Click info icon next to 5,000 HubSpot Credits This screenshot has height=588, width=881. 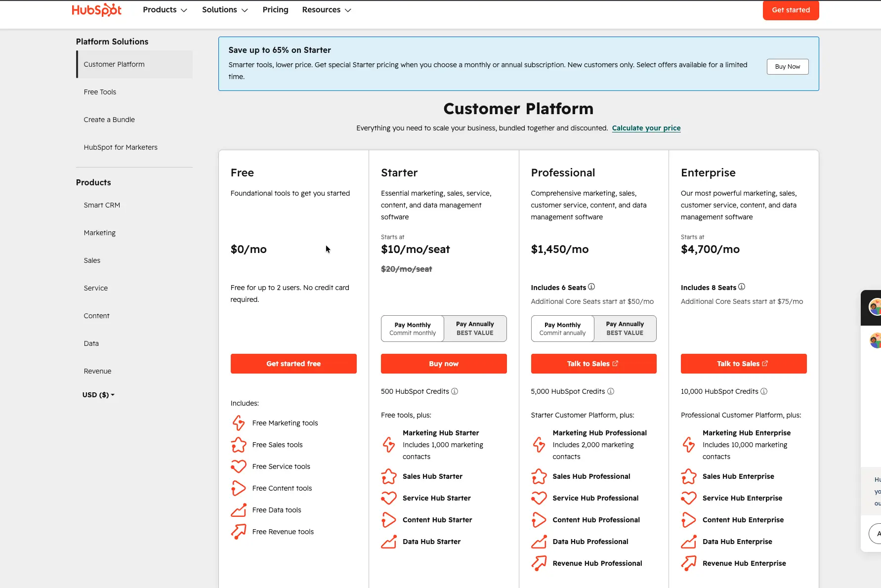611,391
